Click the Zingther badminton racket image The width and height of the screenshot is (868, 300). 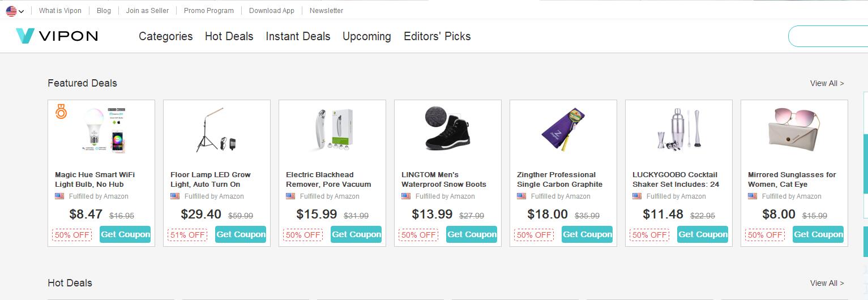tap(563, 130)
